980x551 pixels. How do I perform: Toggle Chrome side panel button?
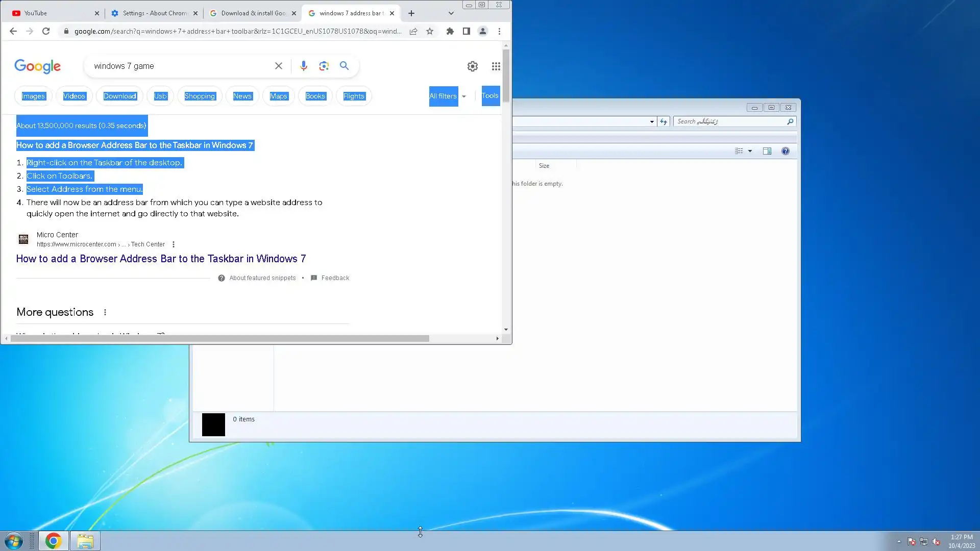click(x=466, y=31)
